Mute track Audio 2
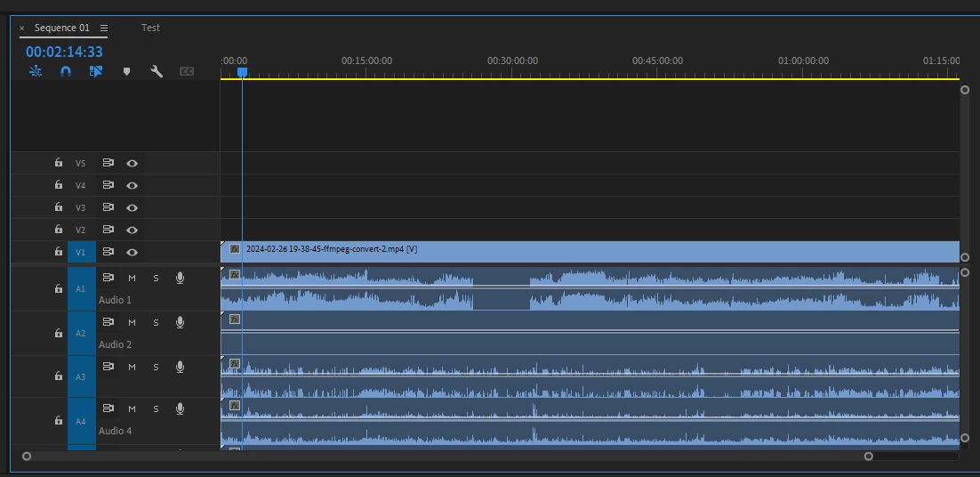Screen dimensions: 980x477 [132, 322]
